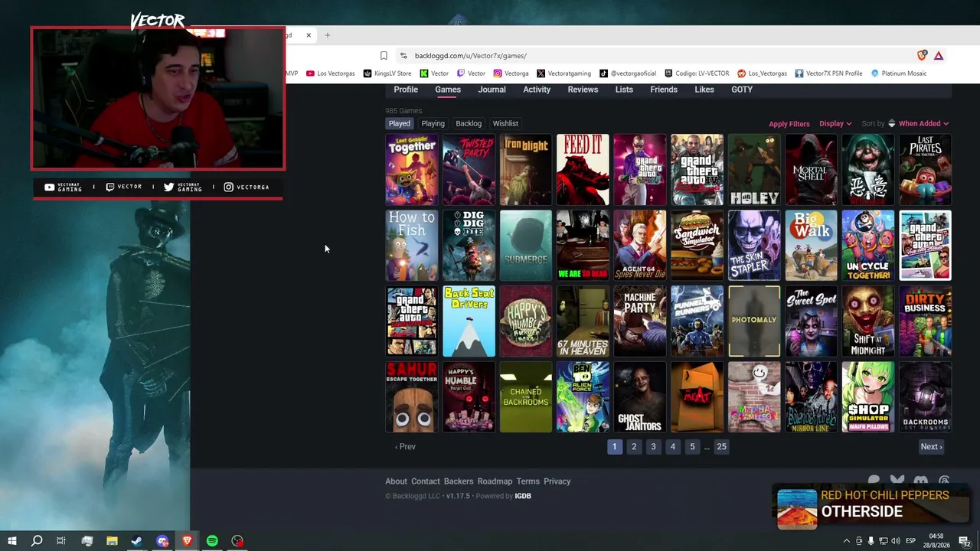Switch to the Journal tab
This screenshot has width=980, height=551.
point(492,90)
